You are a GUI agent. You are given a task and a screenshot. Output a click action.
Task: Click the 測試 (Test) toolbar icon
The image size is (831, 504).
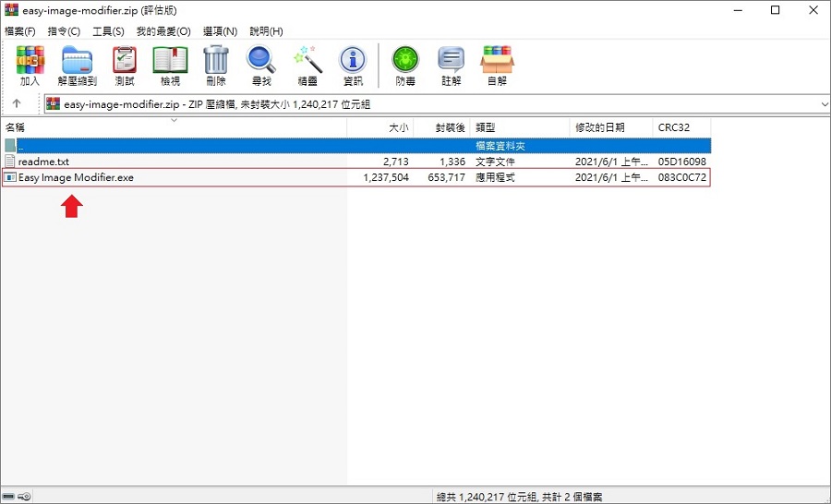pyautogui.click(x=125, y=60)
